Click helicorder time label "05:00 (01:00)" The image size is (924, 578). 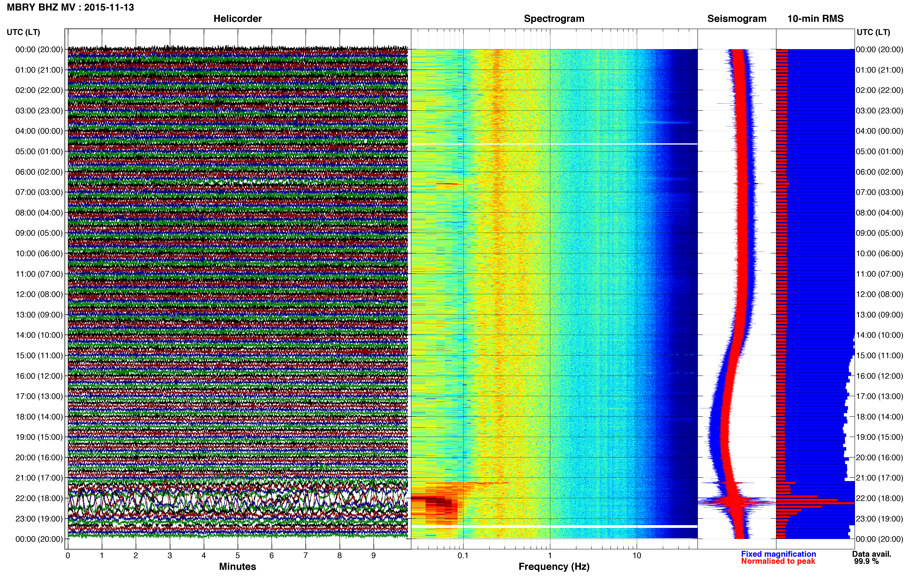click(x=39, y=151)
